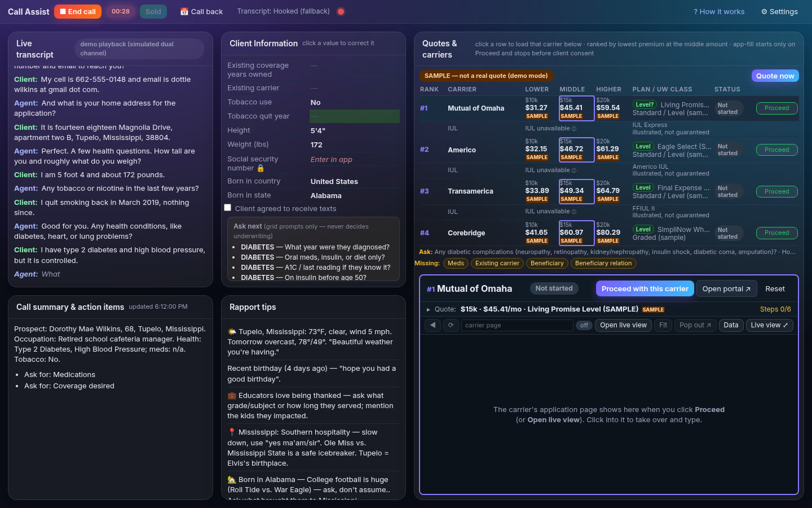Click the highlighted Tobacco quit year field
The image size is (812, 508).
click(355, 116)
